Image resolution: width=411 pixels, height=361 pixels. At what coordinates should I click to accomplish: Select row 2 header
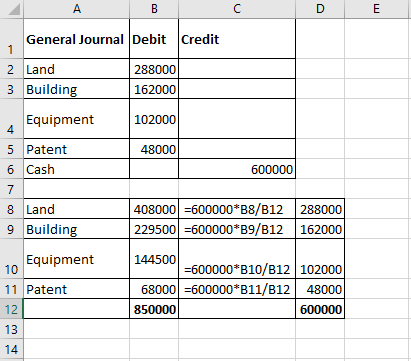coord(12,69)
